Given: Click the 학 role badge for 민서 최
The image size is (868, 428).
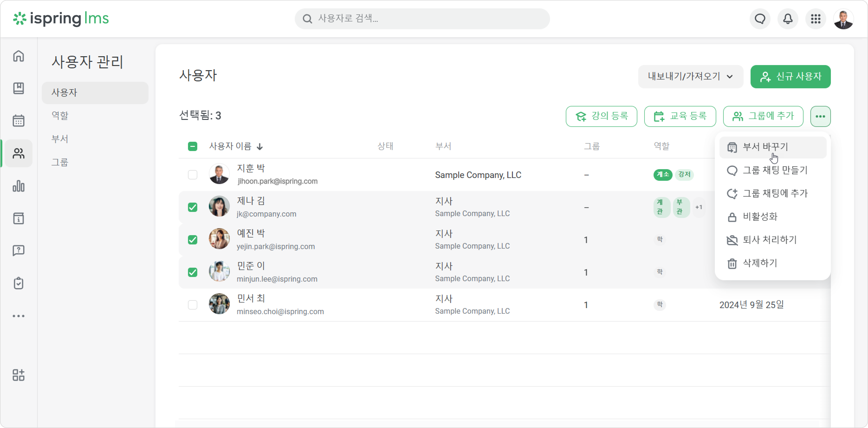Looking at the screenshot, I should point(659,305).
